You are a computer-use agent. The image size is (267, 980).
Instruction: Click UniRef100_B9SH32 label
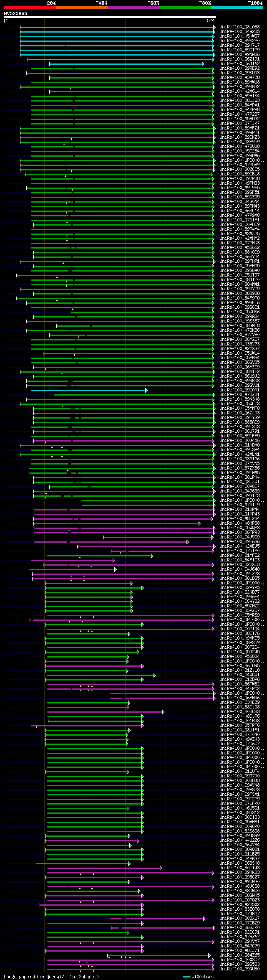pos(239,86)
